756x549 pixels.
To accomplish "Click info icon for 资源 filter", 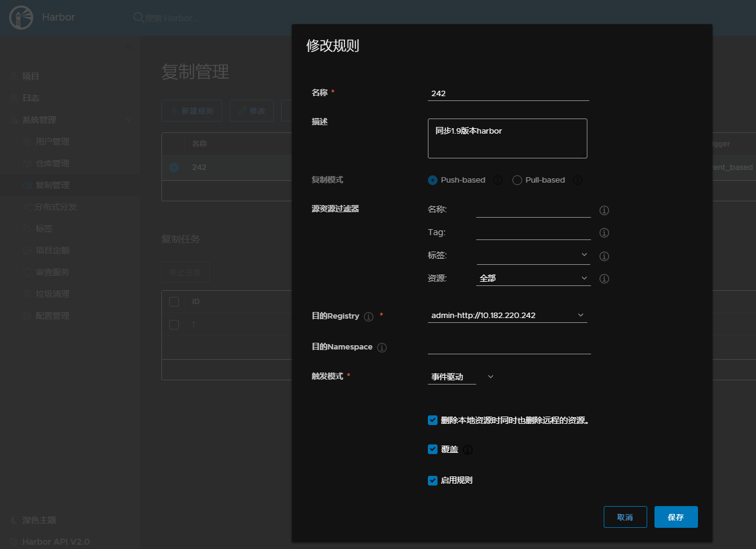I will point(604,279).
